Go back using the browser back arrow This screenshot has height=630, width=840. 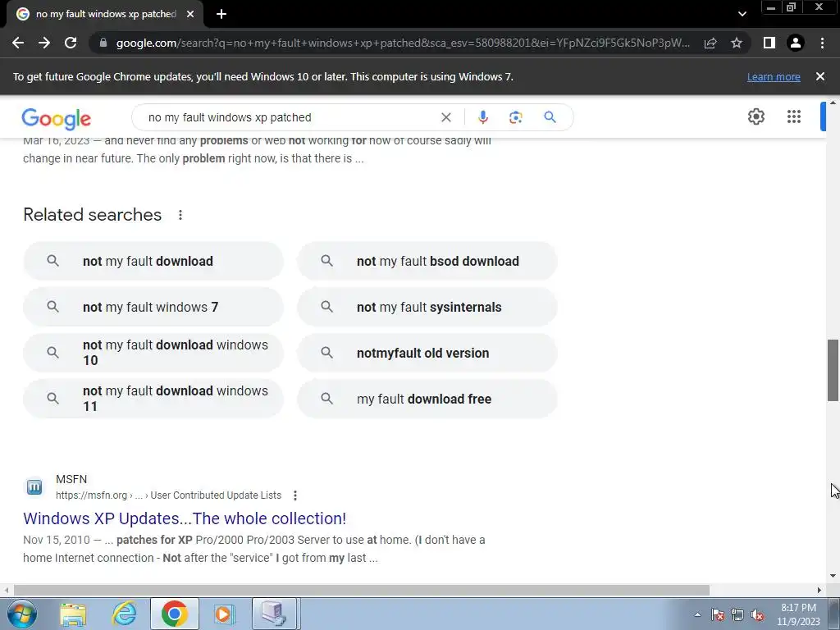18,43
